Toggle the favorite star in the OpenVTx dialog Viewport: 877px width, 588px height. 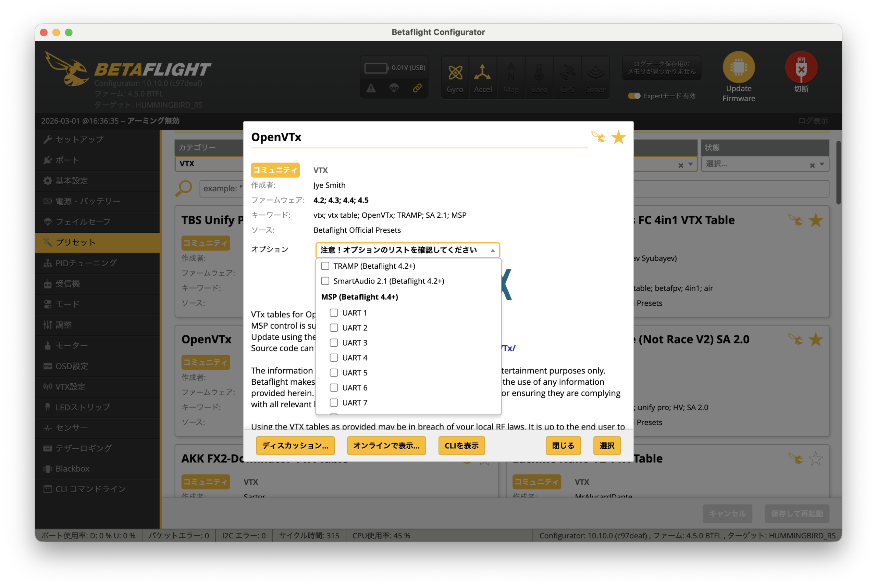click(x=618, y=137)
